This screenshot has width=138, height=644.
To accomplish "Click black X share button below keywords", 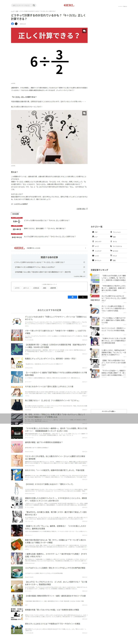I will click(x=83, y=297).
